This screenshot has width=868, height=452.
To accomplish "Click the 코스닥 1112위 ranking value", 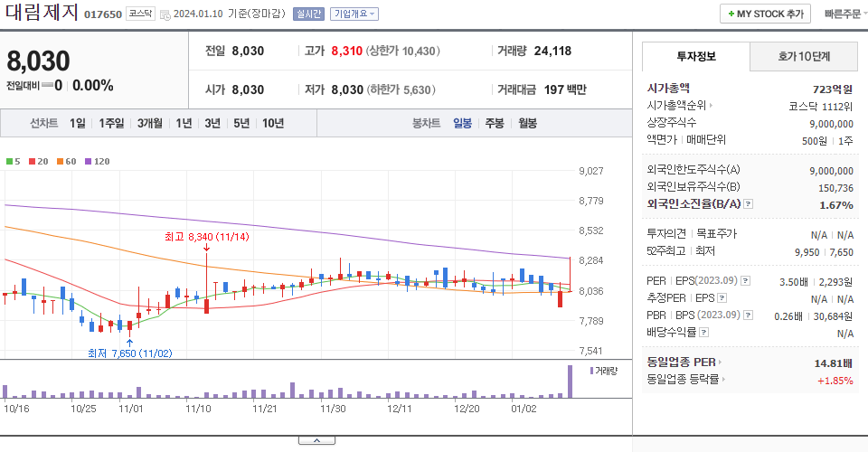I will tap(820, 107).
